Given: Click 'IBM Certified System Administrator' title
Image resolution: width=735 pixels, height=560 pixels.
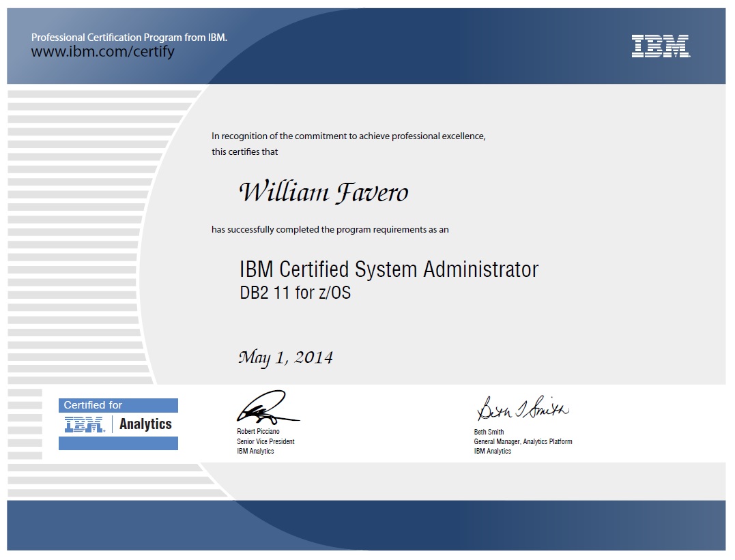Looking at the screenshot, I should click(x=389, y=269).
